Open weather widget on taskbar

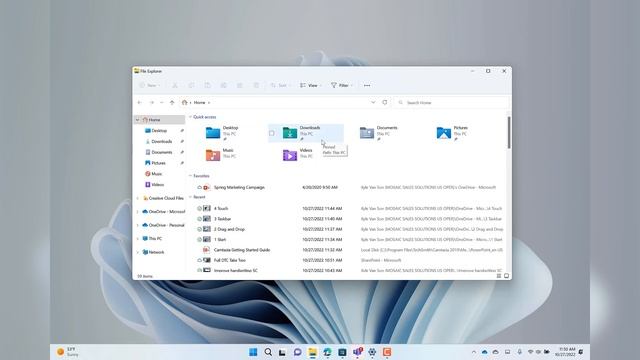pos(68,352)
